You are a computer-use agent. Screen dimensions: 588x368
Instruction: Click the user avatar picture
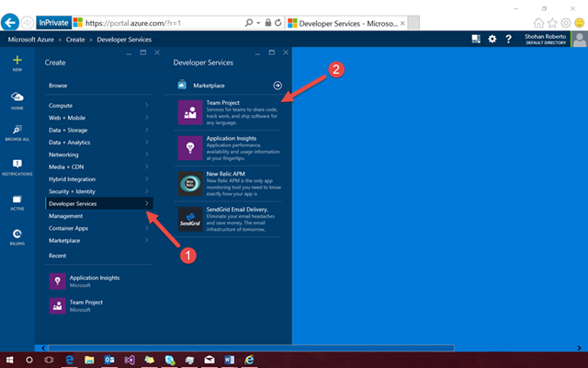click(x=580, y=39)
